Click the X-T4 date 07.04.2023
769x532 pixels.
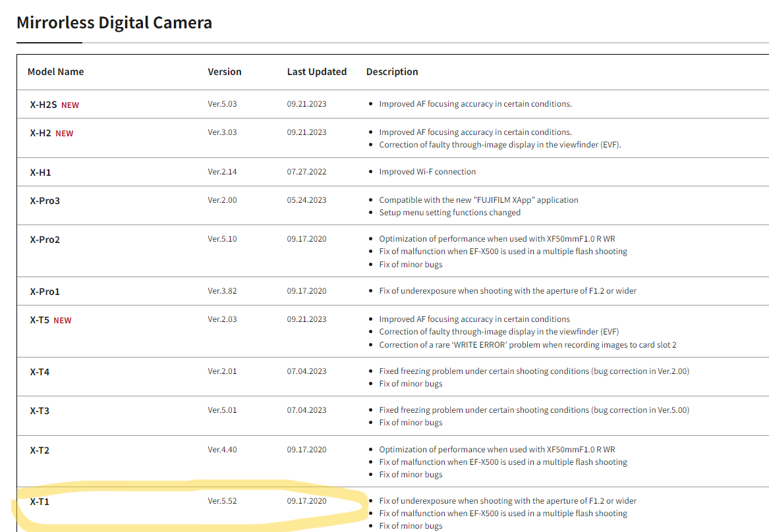306,371
